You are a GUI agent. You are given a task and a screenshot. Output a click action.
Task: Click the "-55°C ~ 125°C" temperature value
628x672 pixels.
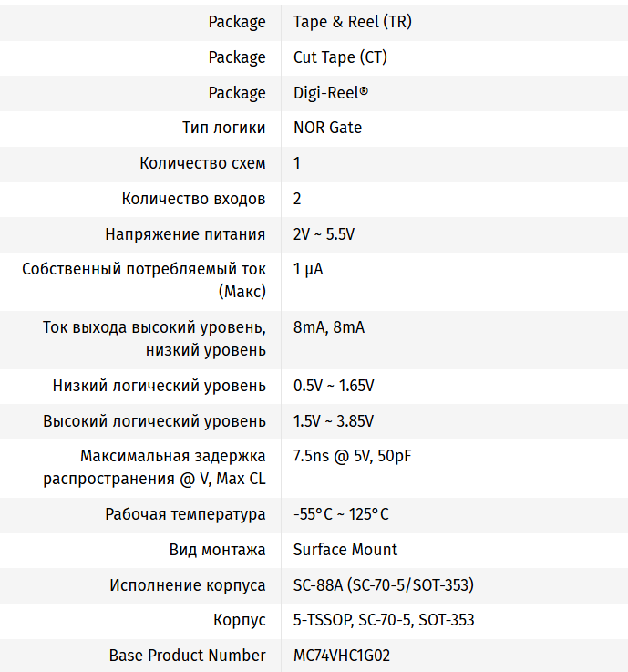click(341, 514)
